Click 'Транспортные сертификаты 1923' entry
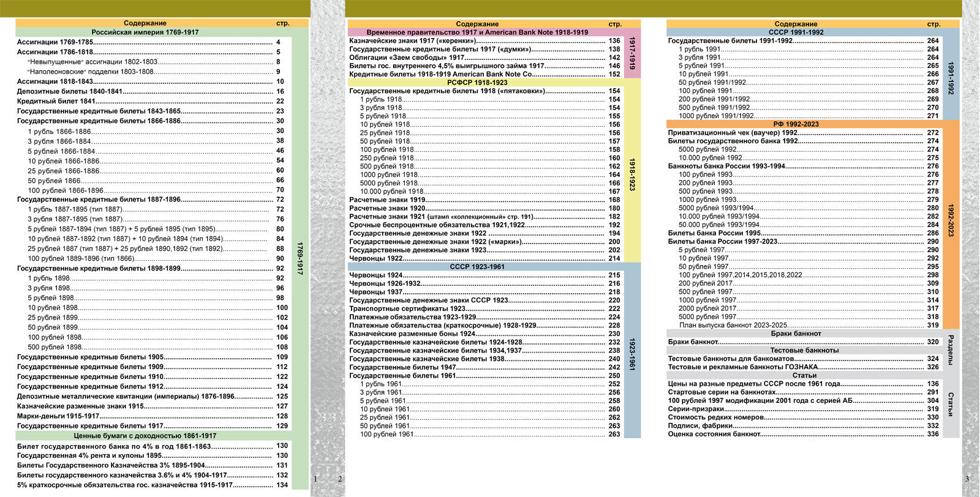Viewport: 980px width, 497px height. tap(484, 308)
